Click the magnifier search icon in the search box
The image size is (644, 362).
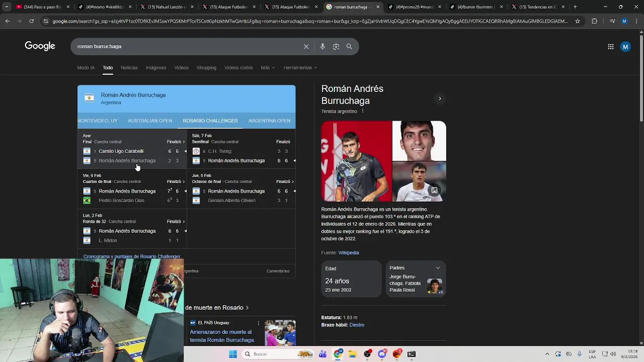pos(349,46)
